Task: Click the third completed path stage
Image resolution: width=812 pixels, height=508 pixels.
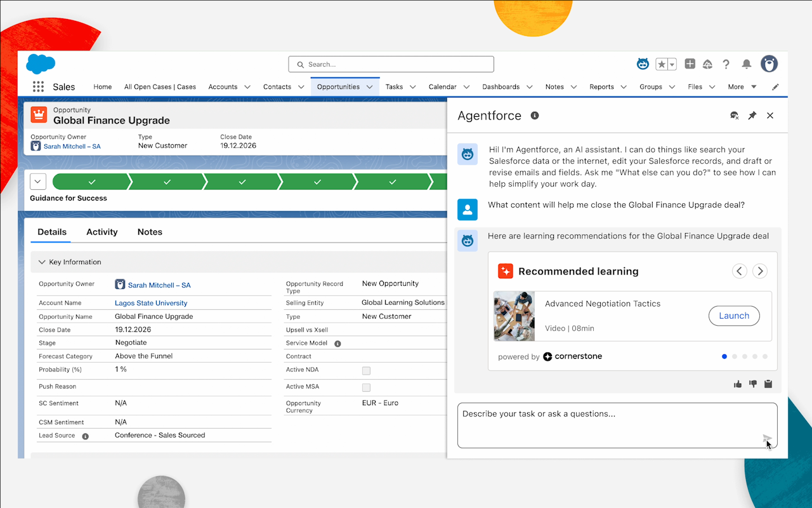Action: pyautogui.click(x=242, y=182)
